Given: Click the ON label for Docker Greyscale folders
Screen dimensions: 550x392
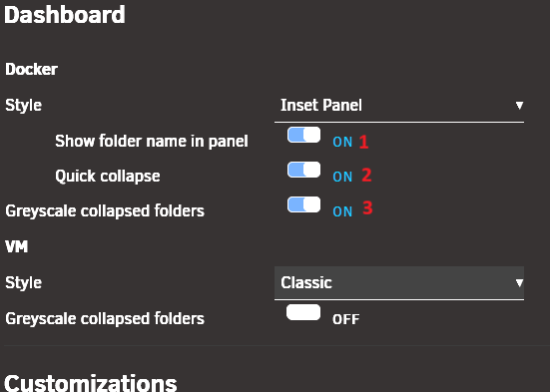Looking at the screenshot, I should coord(342,211).
